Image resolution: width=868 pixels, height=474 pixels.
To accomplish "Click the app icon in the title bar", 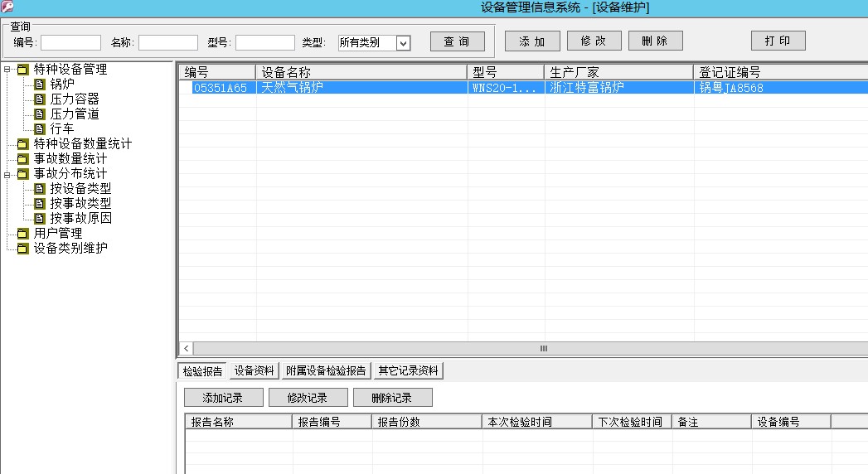I will (7, 7).
